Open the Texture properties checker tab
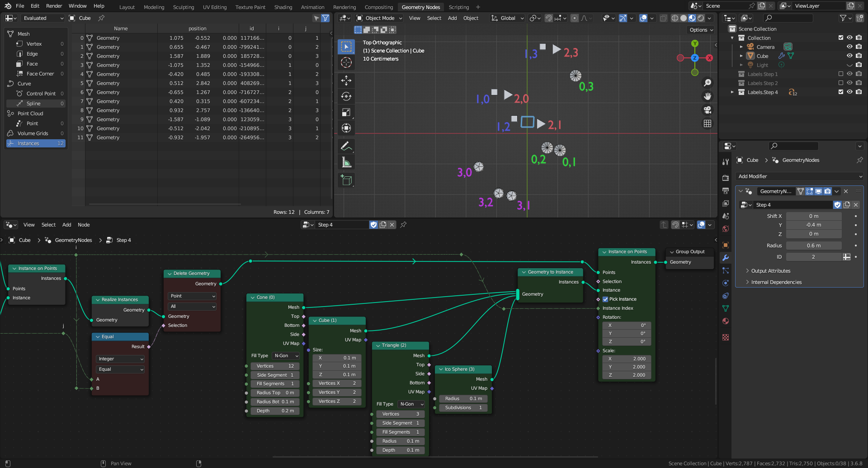The image size is (868, 468). [x=726, y=337]
